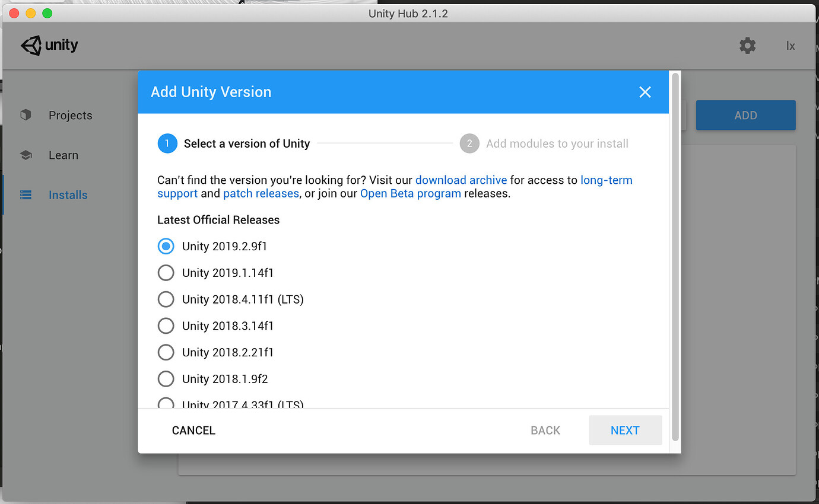Close the Add Unity Version dialog with the X
Viewport: 819px width, 504px height.
[645, 92]
